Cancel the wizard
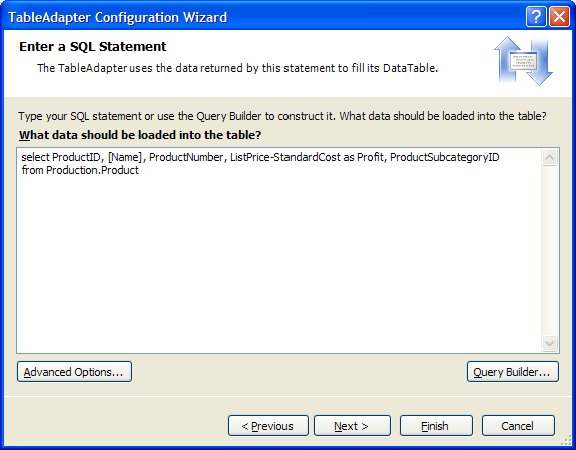The height and width of the screenshot is (450, 576). 518,426
